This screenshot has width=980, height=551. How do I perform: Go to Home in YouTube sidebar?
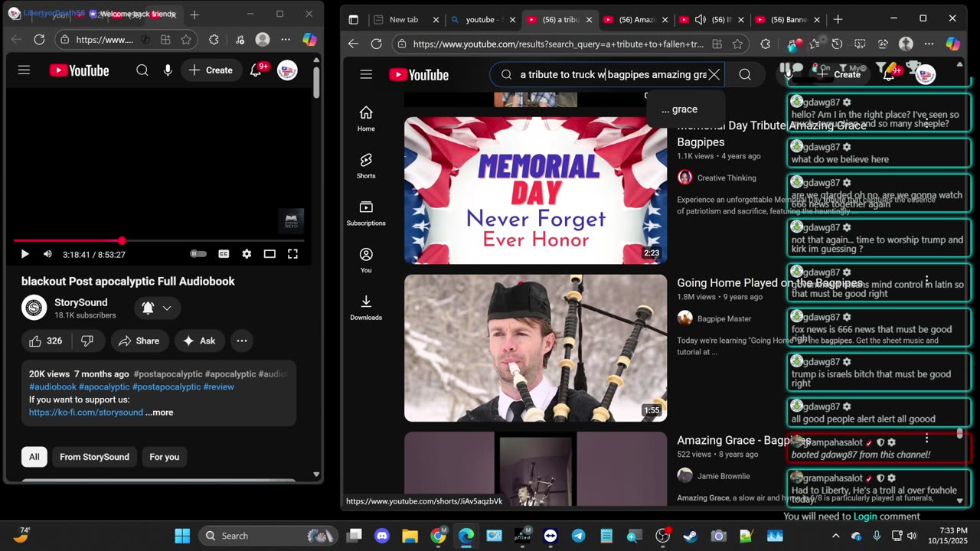coord(366,119)
